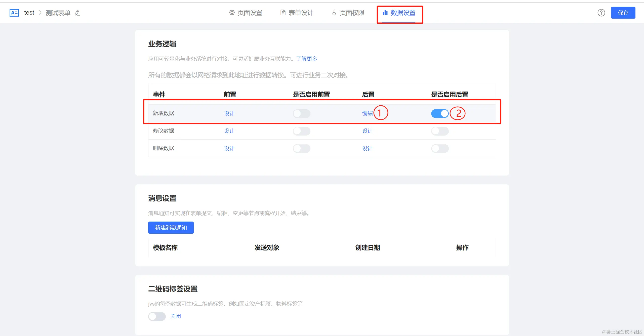
Task: Click the gear icon of 页面设置
Action: pos(232,13)
